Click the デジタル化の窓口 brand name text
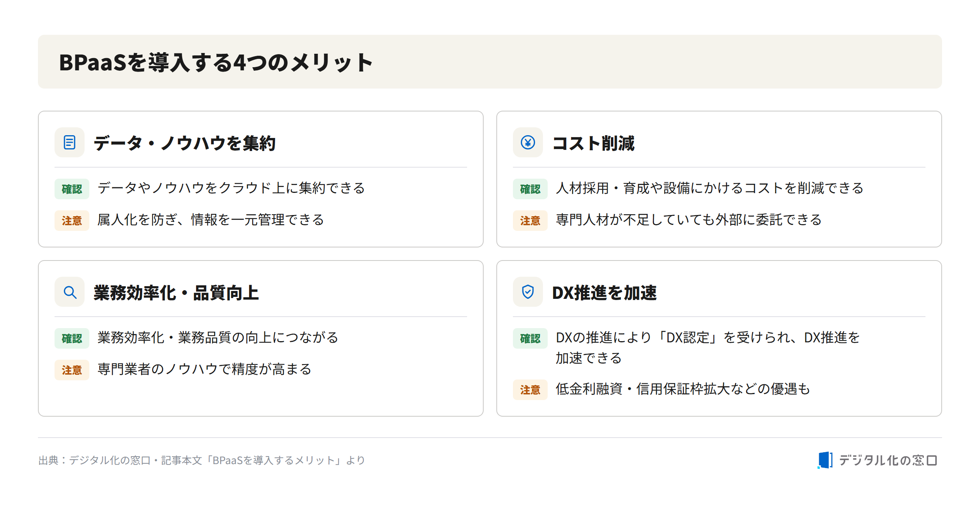Viewport: 980px width, 506px height. (888, 460)
